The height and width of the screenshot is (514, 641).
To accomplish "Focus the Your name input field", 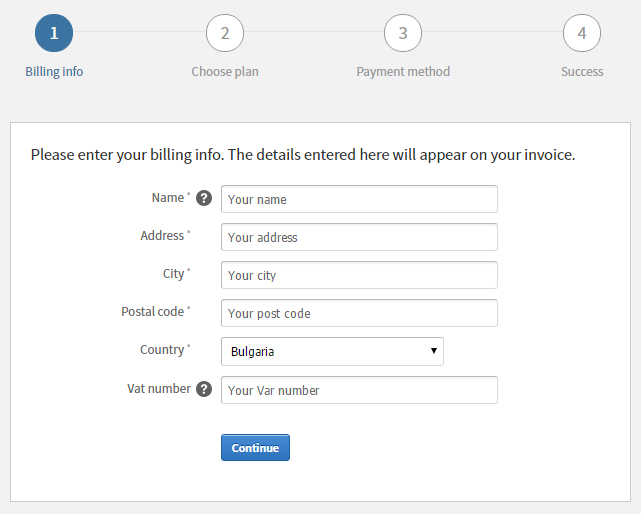I will (x=359, y=199).
